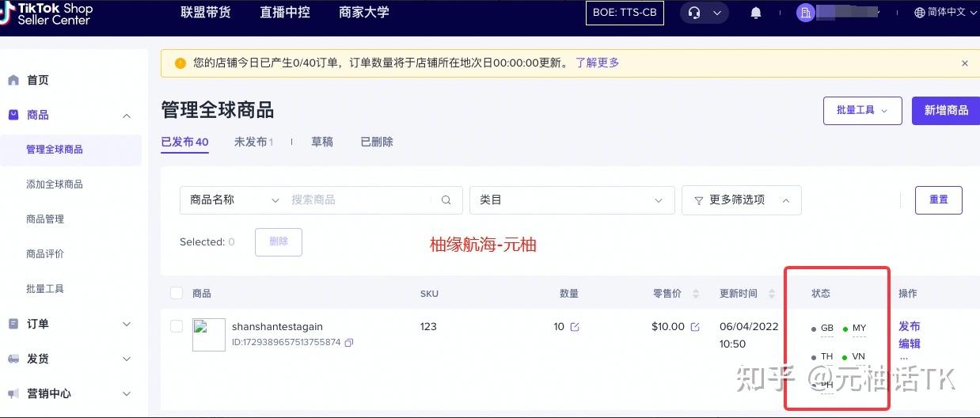Collapse the 商品 sidebar section

(x=127, y=116)
